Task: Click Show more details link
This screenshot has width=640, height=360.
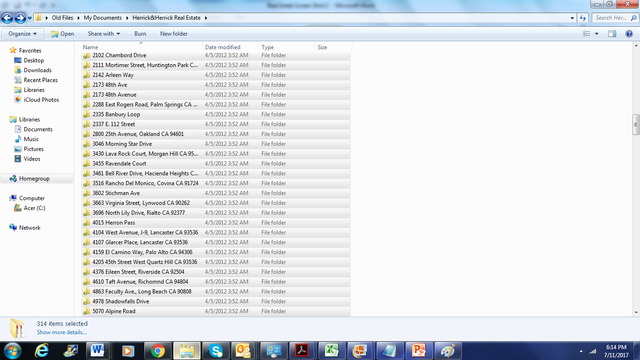Action: [x=62, y=332]
